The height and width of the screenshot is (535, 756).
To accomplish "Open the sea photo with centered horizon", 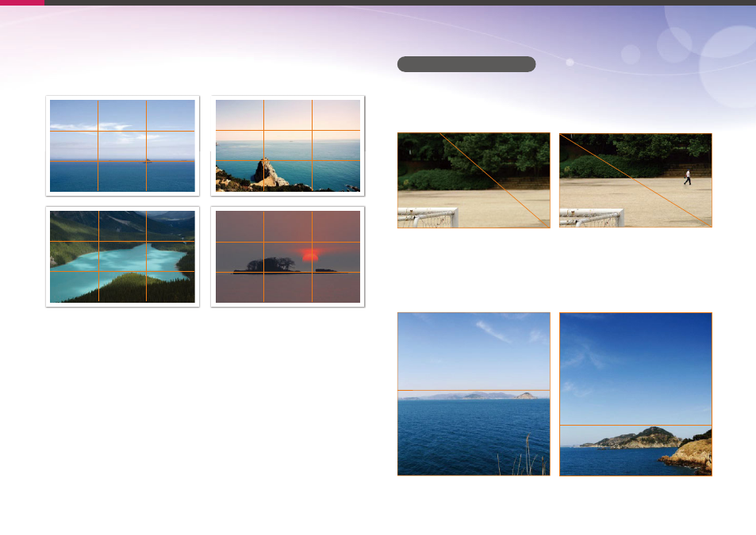I will pos(474,394).
